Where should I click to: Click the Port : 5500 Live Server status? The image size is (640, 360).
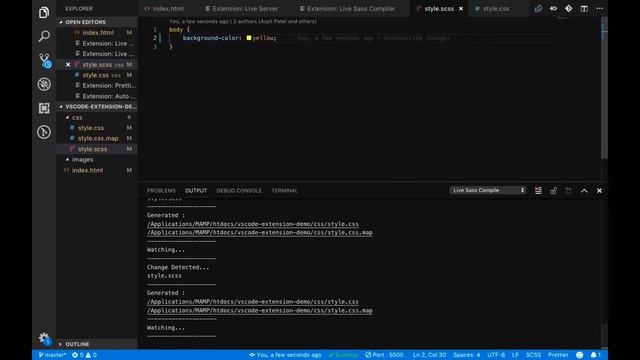[x=384, y=355]
